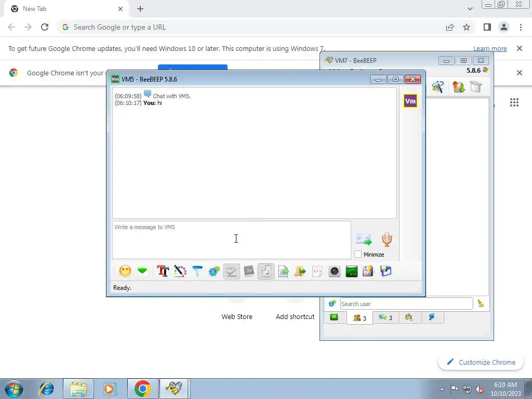This screenshot has height=399, width=532.
Task: Click the camera lens screenshot icon
Action: (335, 271)
